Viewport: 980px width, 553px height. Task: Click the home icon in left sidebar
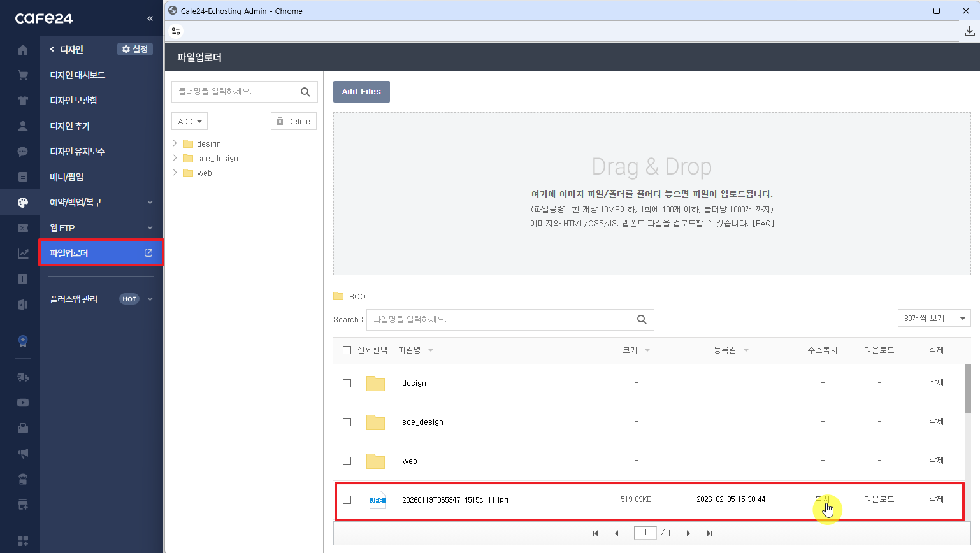23,50
